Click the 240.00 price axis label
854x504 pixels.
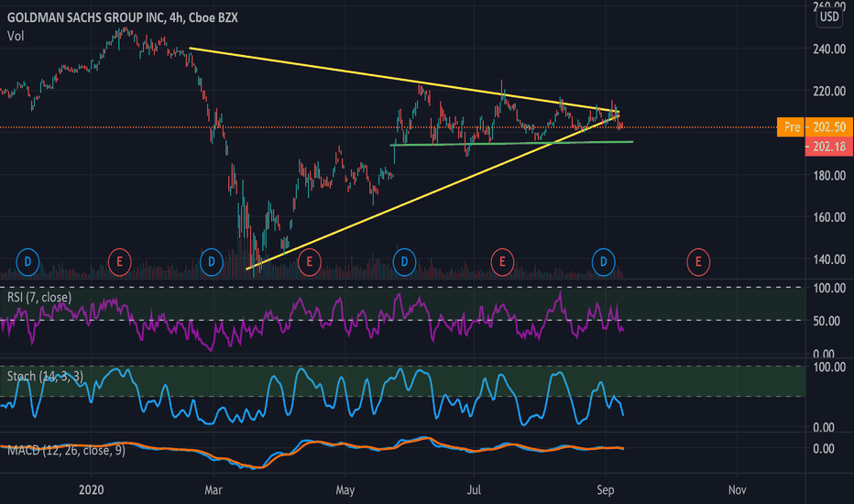click(829, 49)
